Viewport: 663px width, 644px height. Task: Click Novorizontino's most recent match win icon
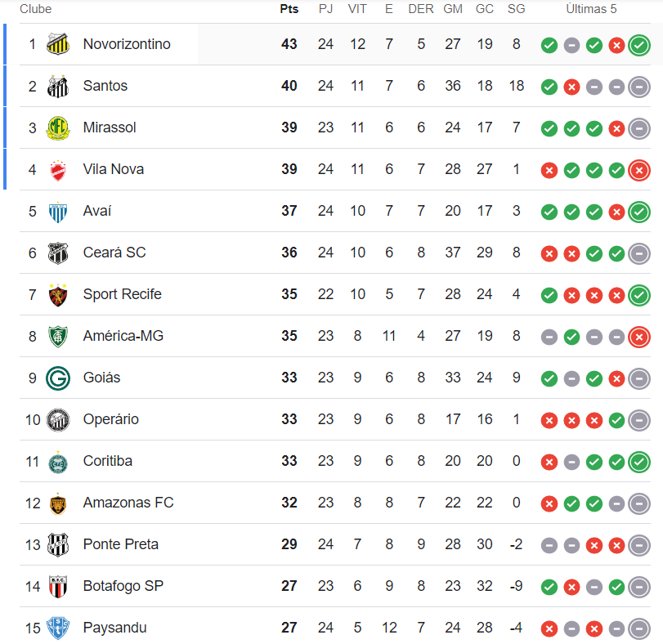(x=639, y=44)
